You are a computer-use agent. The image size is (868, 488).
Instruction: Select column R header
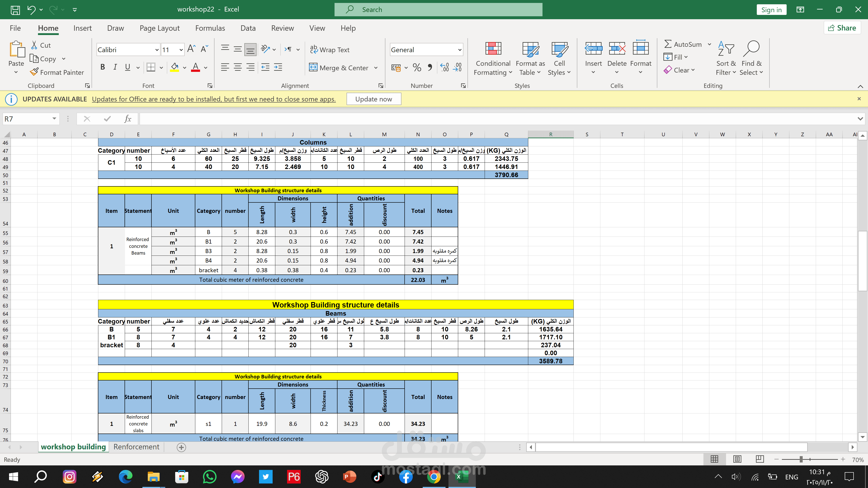pos(551,134)
